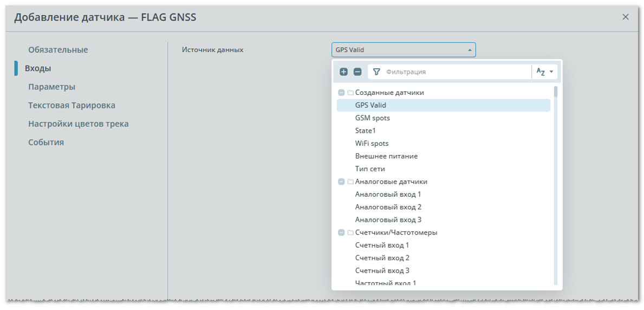Collapse all groups with the minus icon
The height and width of the screenshot is (310, 644).
[357, 72]
